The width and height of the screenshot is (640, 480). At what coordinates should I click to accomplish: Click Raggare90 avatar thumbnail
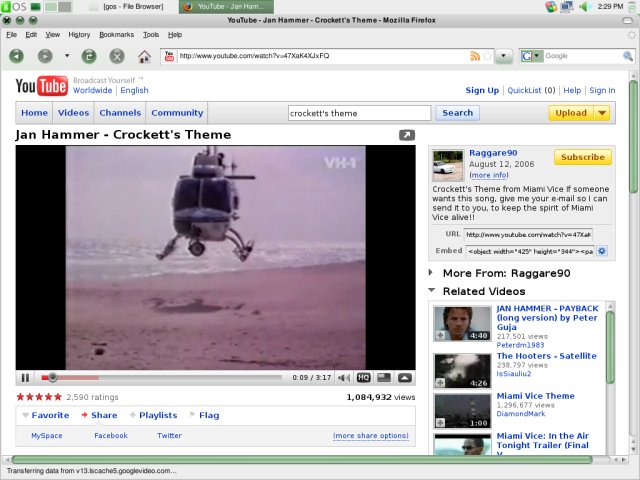coord(448,165)
